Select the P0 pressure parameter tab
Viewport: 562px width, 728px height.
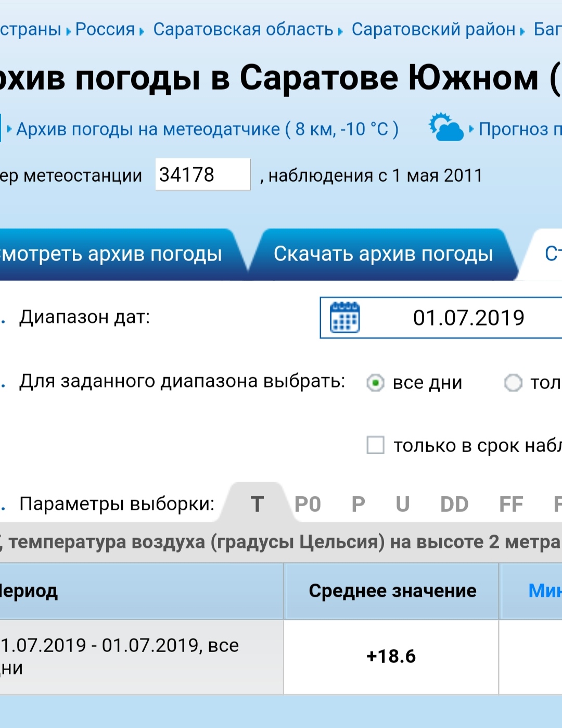(x=308, y=504)
